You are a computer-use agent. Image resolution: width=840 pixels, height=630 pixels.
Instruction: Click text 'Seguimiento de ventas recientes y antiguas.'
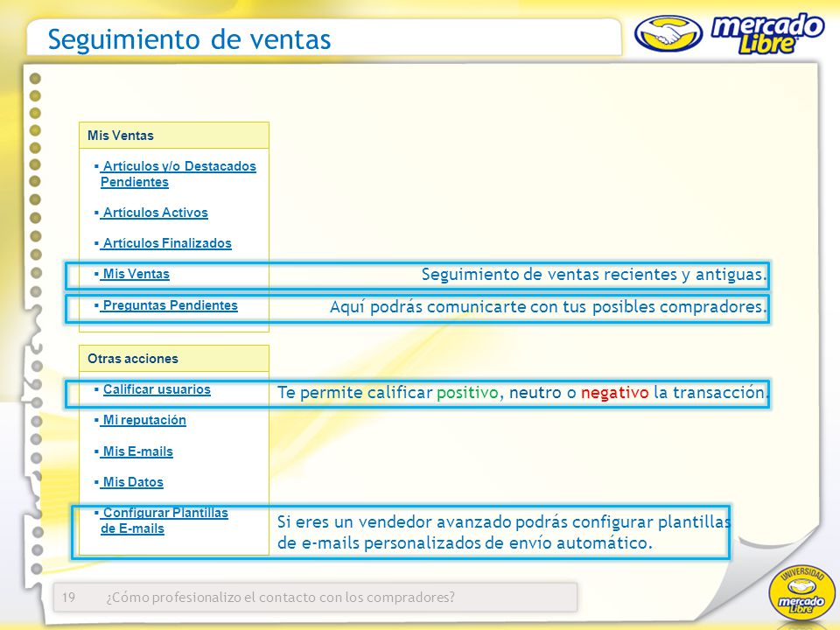(594, 274)
